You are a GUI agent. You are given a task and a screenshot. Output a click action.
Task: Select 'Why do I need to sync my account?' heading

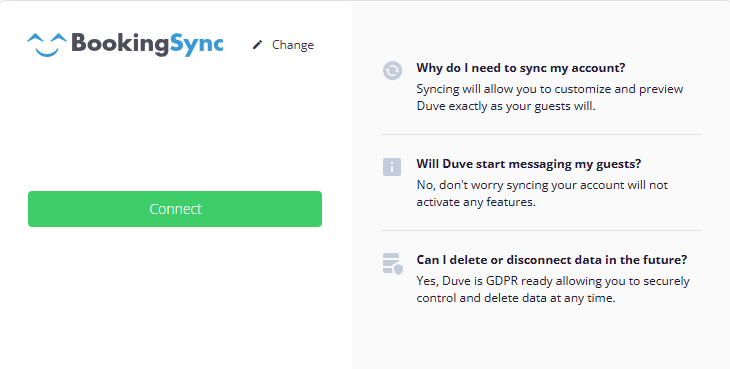520,68
